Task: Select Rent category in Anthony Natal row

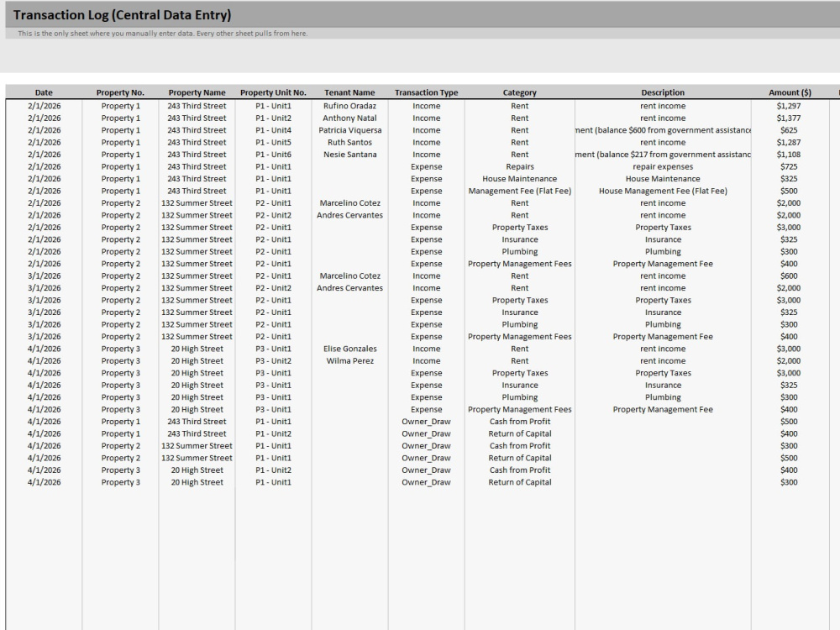Action: tap(520, 118)
